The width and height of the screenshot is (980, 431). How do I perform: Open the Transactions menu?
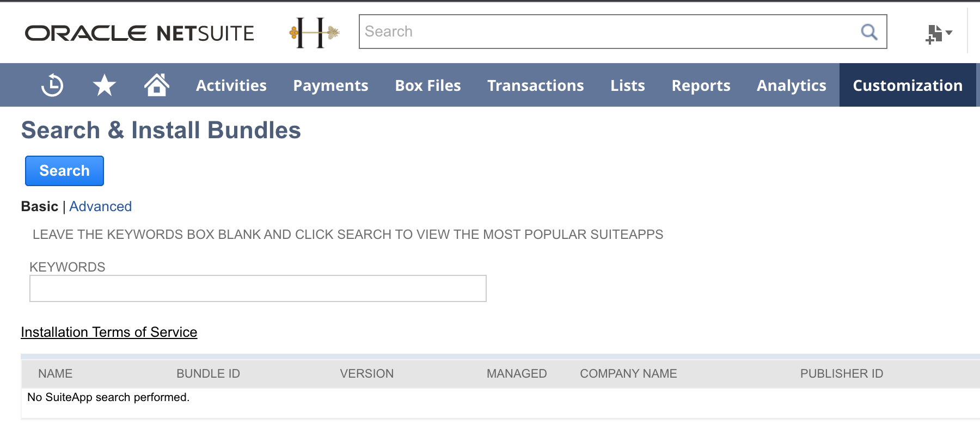tap(535, 85)
